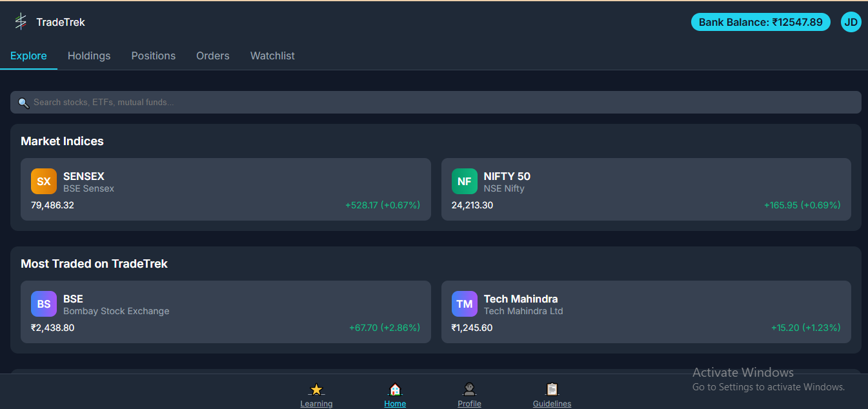
Task: Open the NIFTY 50 index card
Action: [x=646, y=190]
